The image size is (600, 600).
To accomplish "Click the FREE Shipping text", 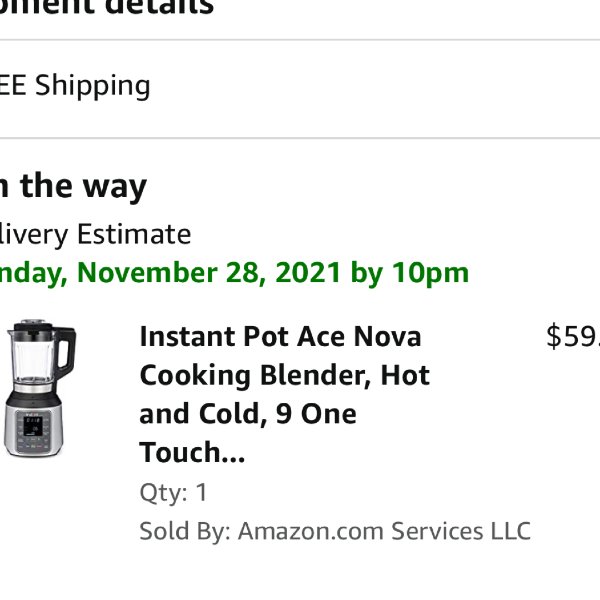I will [75, 85].
